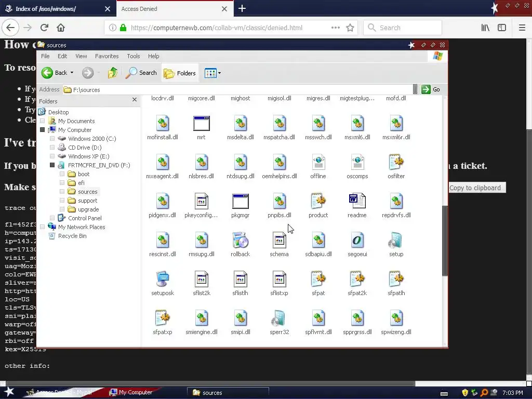This screenshot has height=399, width=532.
Task: Expand My Network Places node
Action: (43, 227)
